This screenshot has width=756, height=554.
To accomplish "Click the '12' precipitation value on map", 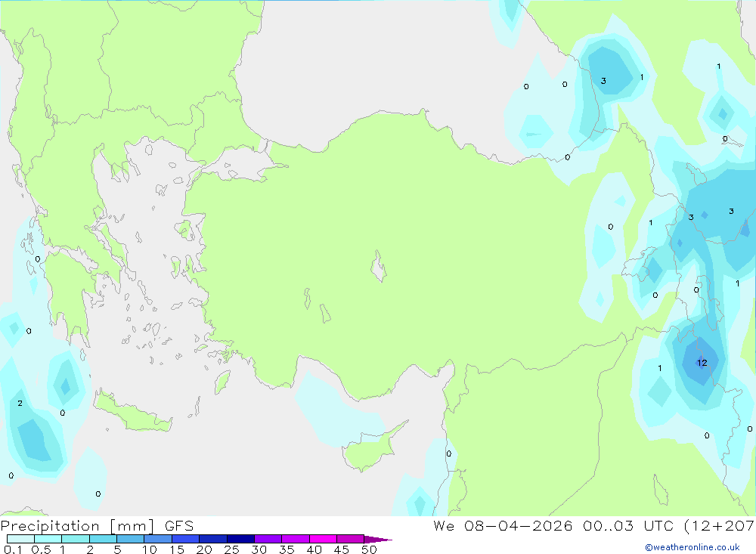I will 702,363.
